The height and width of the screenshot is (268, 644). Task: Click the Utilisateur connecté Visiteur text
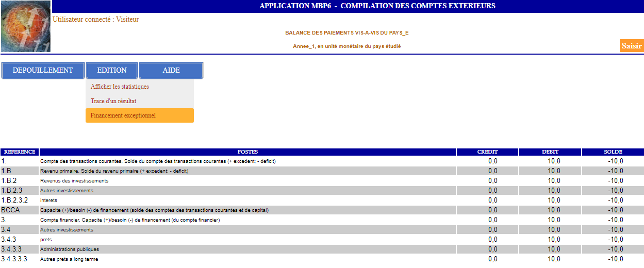[x=96, y=20]
